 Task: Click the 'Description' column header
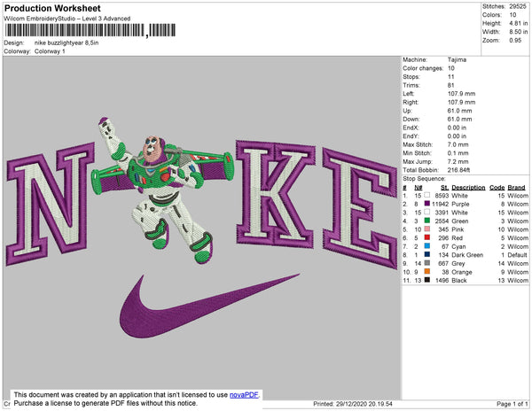pyautogui.click(x=468, y=188)
